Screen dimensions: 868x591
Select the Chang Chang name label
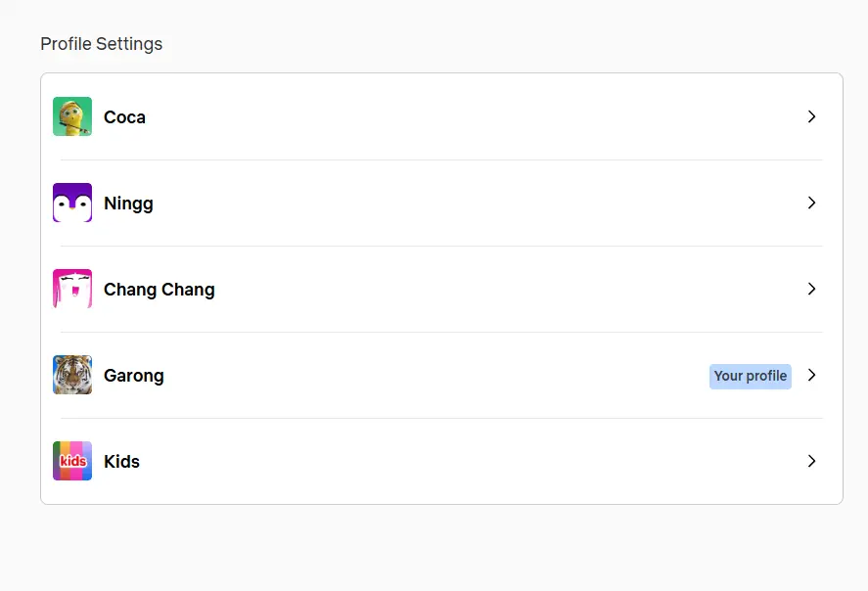click(160, 290)
